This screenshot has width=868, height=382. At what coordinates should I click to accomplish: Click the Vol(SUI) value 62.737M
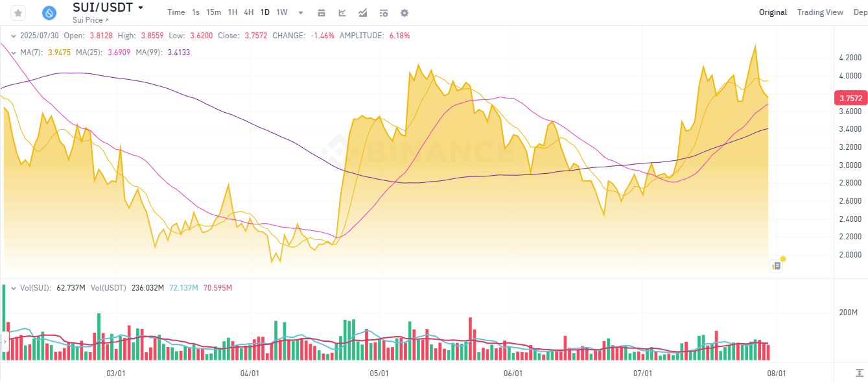pos(71,287)
